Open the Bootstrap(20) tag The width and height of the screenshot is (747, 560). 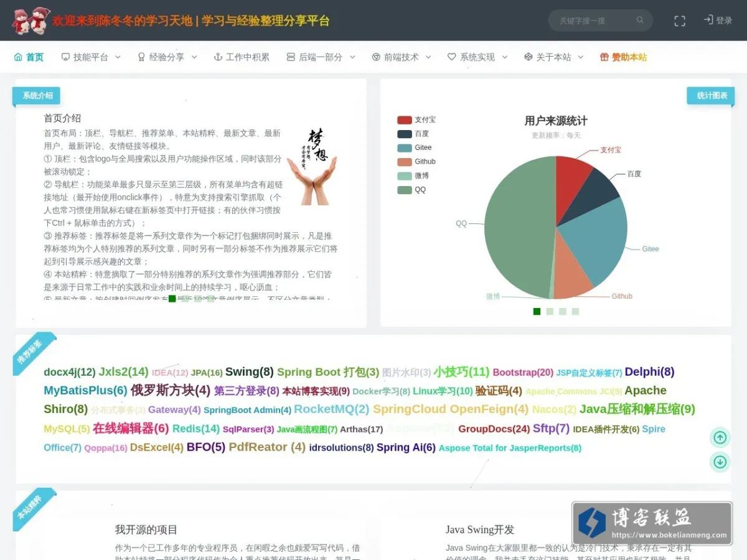[523, 372]
